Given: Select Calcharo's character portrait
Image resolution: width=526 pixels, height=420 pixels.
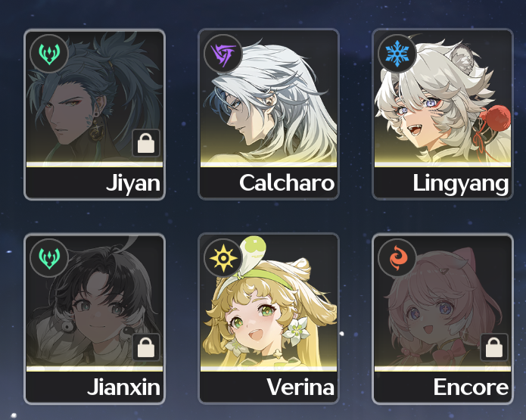Looking at the screenshot, I should pos(269,98).
